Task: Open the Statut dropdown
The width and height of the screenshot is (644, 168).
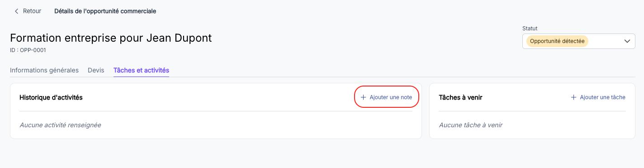Action: (578, 41)
